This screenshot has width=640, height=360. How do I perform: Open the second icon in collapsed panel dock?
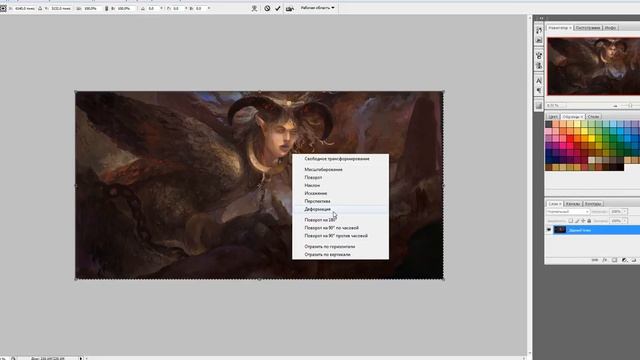pos(539,40)
